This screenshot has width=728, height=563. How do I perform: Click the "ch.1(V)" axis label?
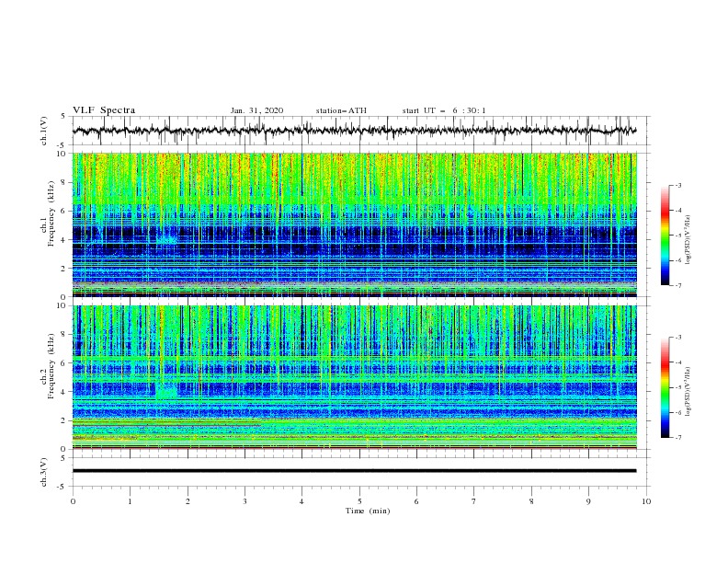coord(44,131)
